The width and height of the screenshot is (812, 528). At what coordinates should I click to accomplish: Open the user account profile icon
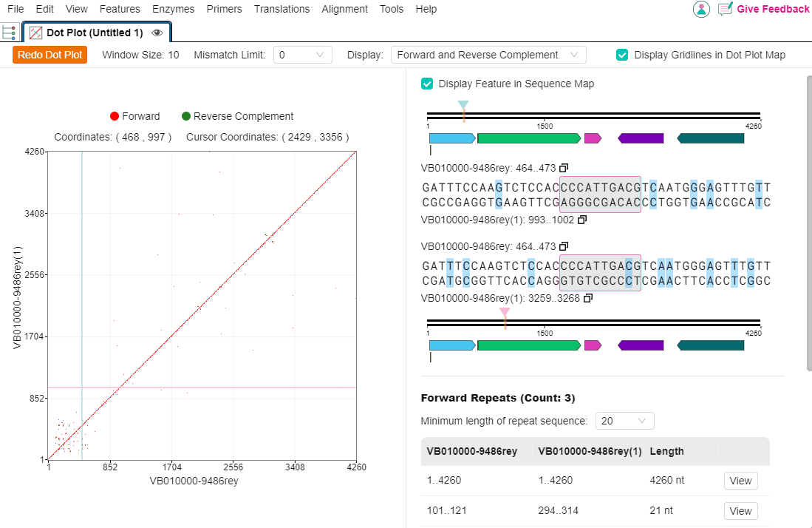pos(701,9)
